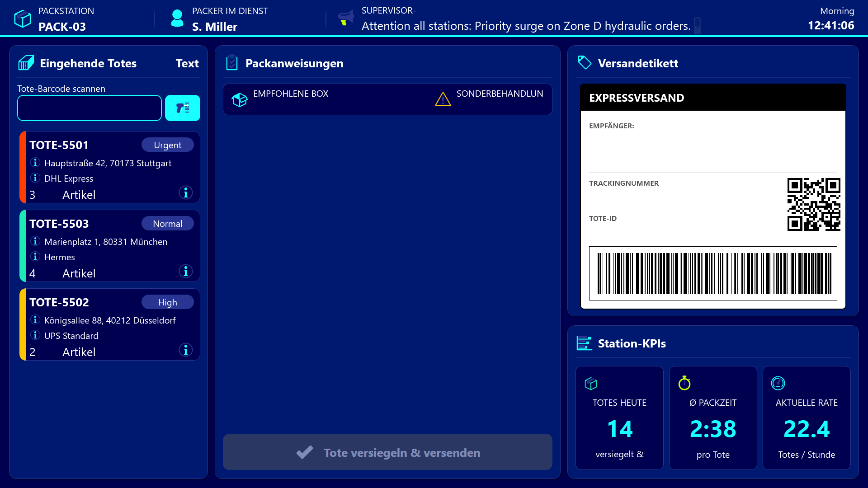Click the supervisor megaphone icon
This screenshot has width=868, height=488.
point(346,19)
